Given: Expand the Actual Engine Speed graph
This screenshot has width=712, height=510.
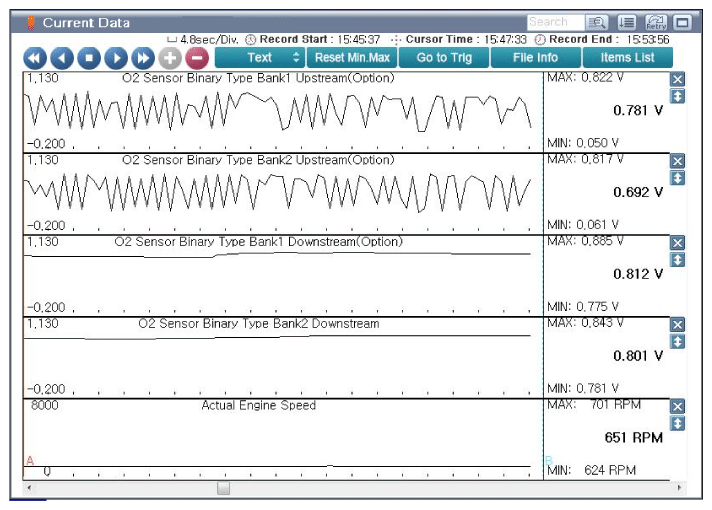Looking at the screenshot, I should [677, 424].
